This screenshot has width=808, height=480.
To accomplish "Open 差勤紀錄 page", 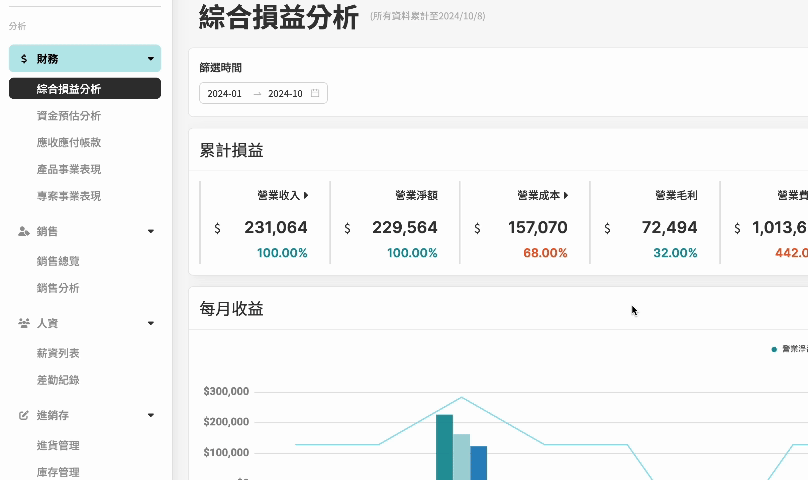I will click(58, 380).
